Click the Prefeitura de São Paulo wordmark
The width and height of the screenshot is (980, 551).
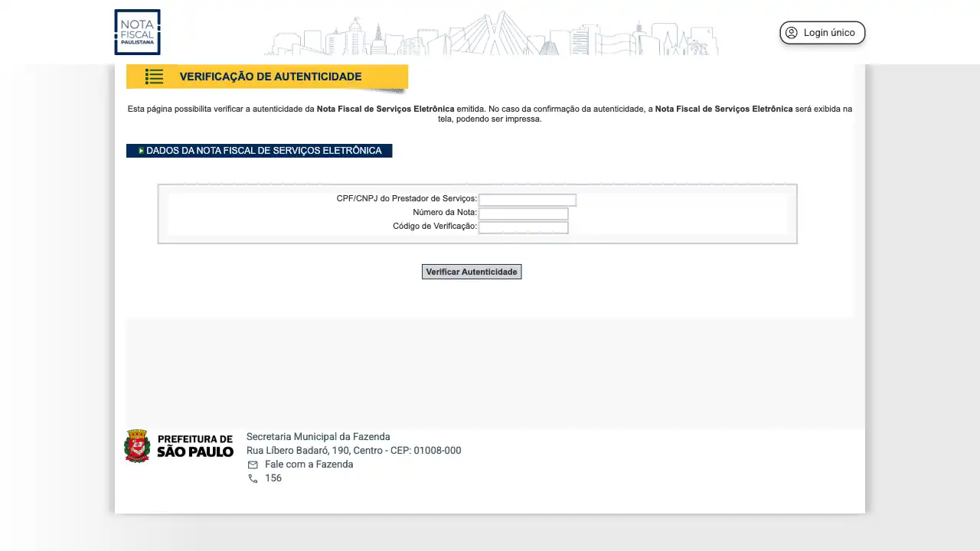pyautogui.click(x=194, y=446)
